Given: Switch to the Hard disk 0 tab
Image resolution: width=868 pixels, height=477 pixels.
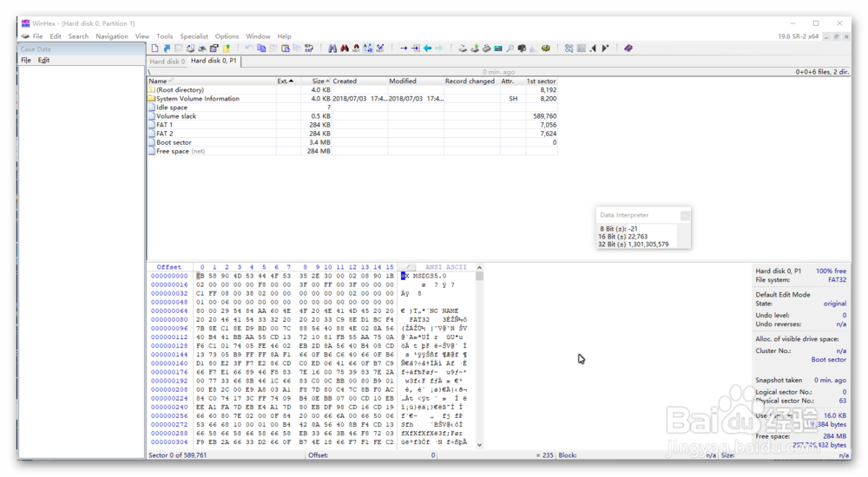Looking at the screenshot, I should [x=168, y=62].
